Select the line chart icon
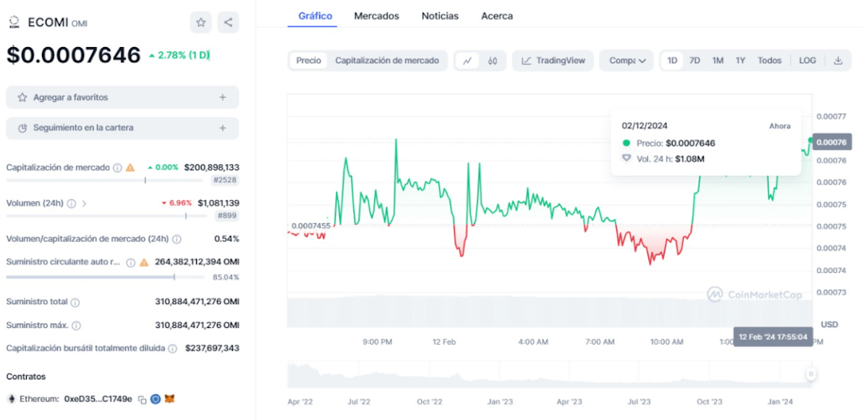The image size is (868, 420). [x=469, y=61]
